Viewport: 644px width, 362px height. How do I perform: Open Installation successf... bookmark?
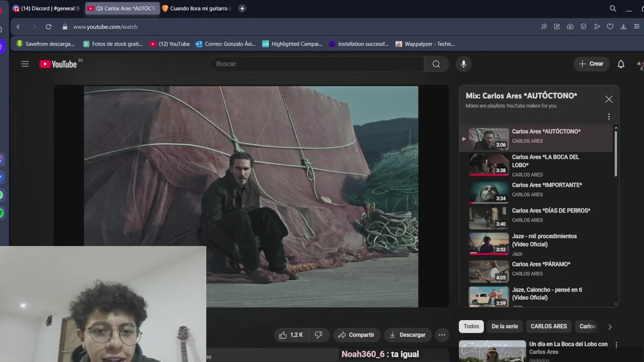point(359,44)
